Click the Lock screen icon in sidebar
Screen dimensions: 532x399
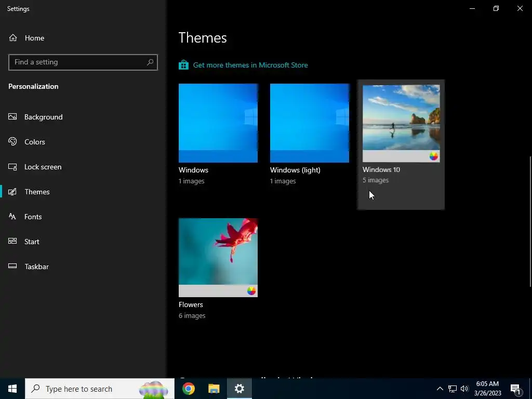[12, 167]
